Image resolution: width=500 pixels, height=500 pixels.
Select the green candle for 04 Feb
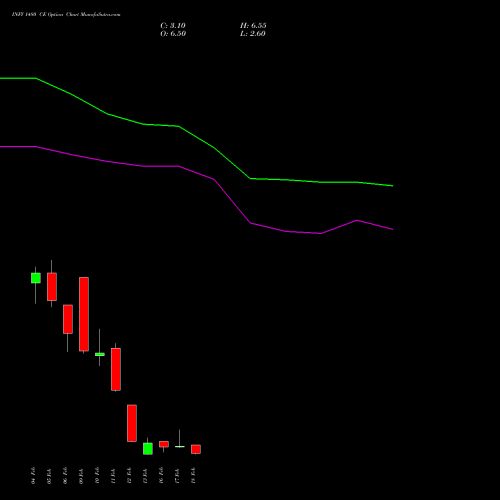(36, 278)
